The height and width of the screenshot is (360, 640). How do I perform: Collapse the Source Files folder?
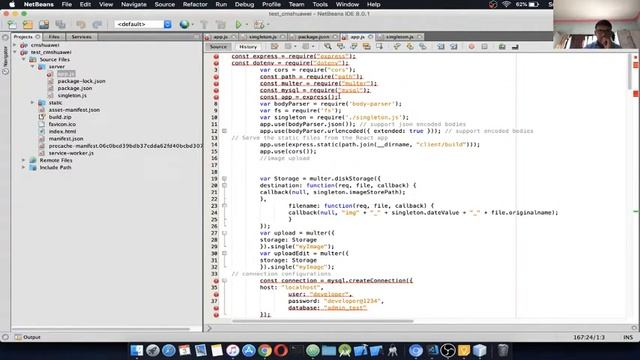coord(24,60)
